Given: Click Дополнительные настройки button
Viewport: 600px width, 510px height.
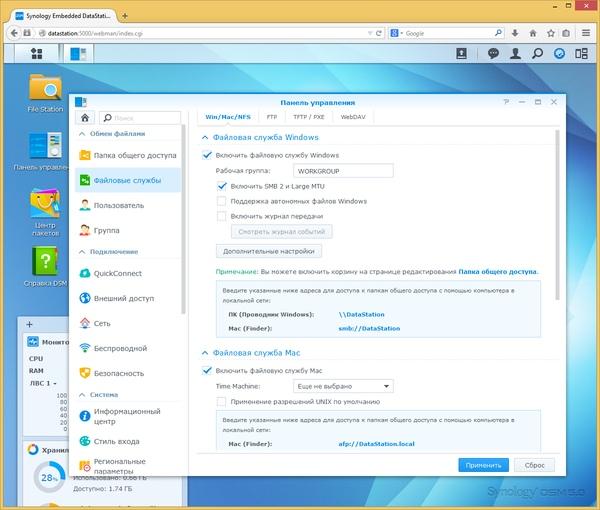Looking at the screenshot, I should (269, 251).
